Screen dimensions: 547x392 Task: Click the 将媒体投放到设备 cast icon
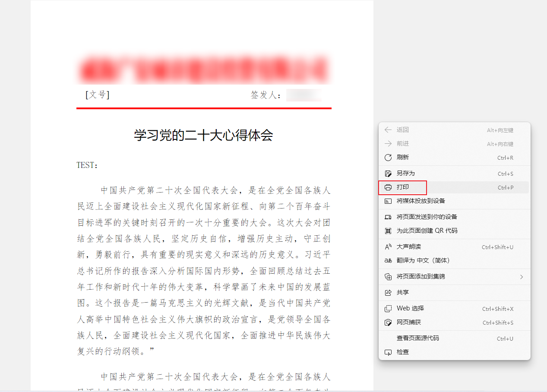point(388,201)
